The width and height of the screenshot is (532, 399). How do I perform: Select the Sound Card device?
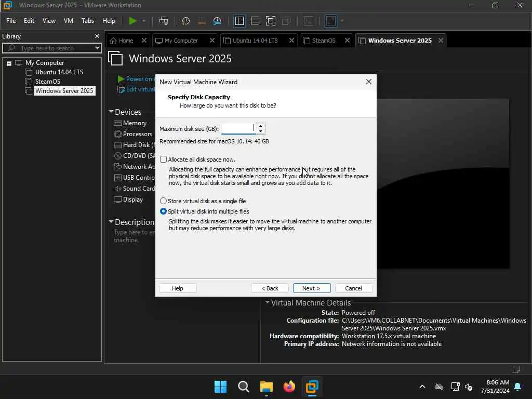click(x=135, y=188)
